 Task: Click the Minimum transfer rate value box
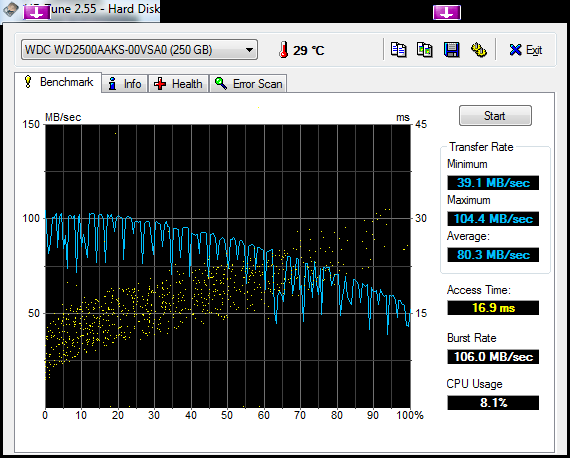pos(493,182)
